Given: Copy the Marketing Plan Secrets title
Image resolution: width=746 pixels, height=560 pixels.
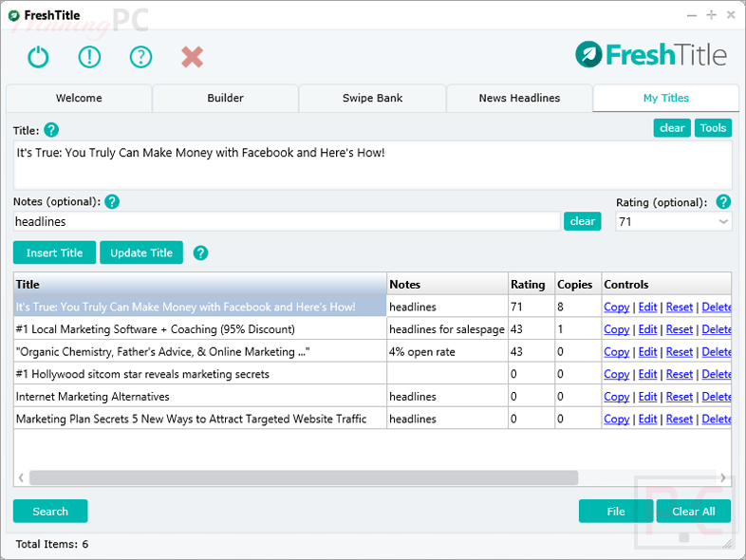Looking at the screenshot, I should (617, 420).
